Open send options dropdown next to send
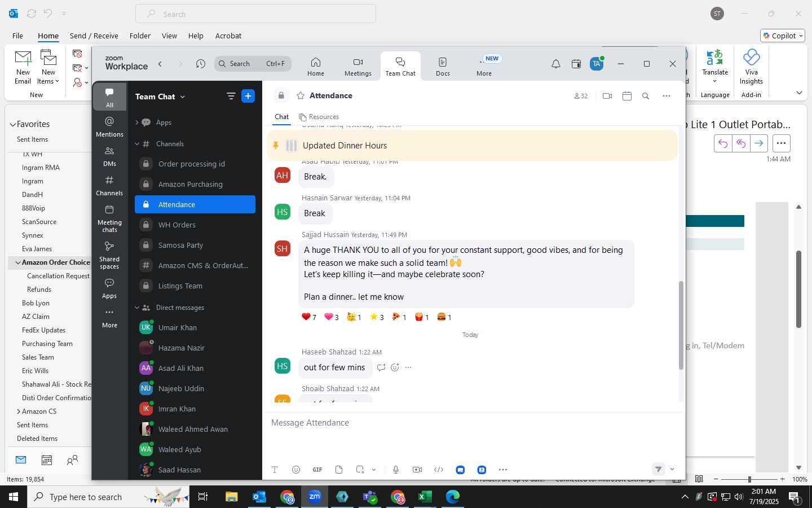812x508 pixels. [672, 469]
